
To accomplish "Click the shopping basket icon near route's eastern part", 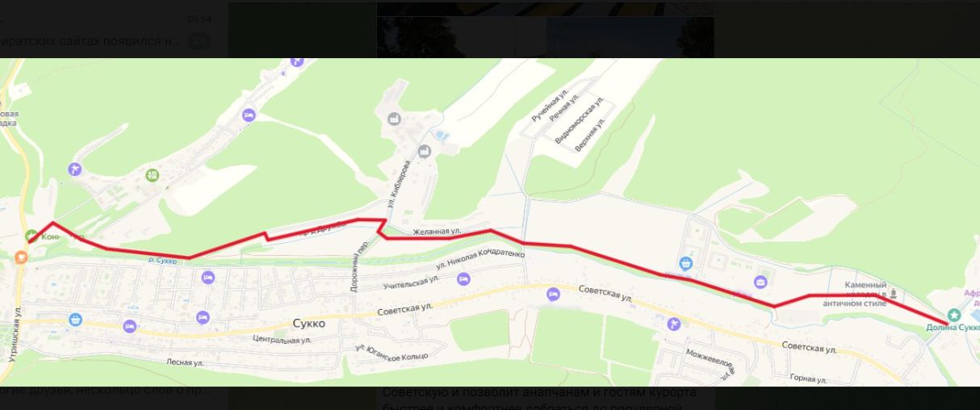I will (x=685, y=262).
